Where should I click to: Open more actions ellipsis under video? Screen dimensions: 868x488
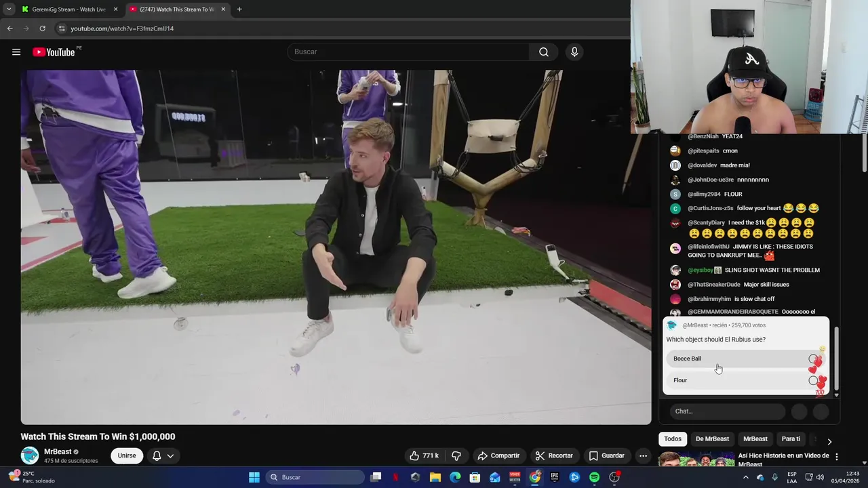pyautogui.click(x=643, y=455)
